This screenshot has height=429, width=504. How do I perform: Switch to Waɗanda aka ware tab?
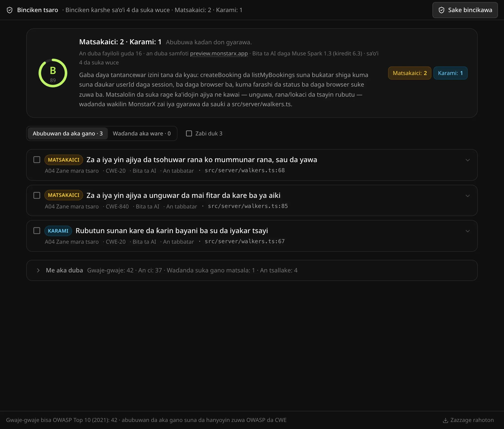point(142,133)
